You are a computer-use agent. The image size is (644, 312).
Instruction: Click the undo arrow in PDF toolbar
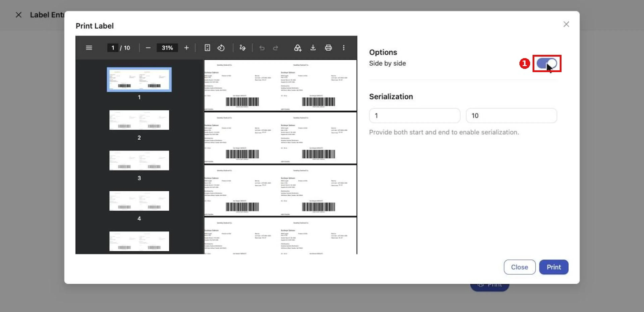click(262, 48)
